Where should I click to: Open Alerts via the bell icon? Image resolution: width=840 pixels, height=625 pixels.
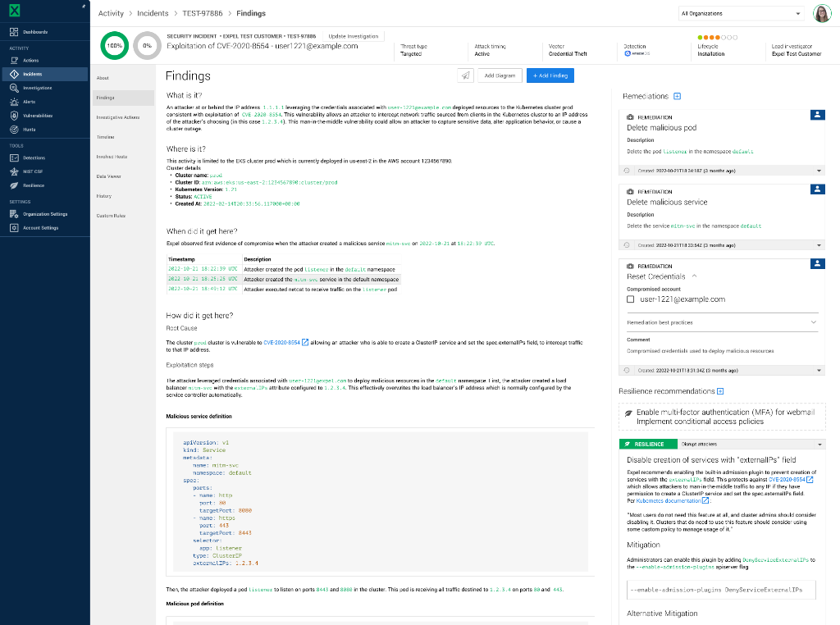tap(14, 102)
